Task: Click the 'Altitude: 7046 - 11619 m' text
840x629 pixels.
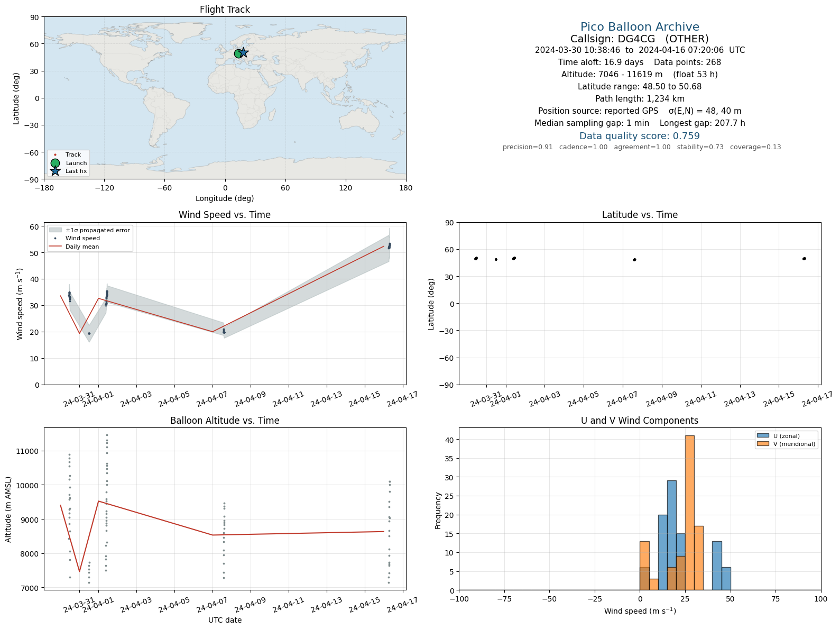Action: [612, 75]
